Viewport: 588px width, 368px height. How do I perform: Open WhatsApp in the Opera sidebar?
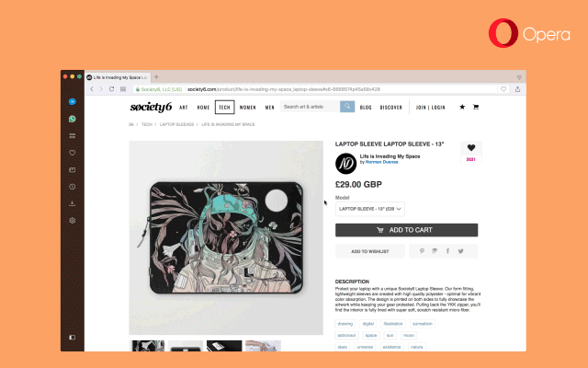(73, 119)
